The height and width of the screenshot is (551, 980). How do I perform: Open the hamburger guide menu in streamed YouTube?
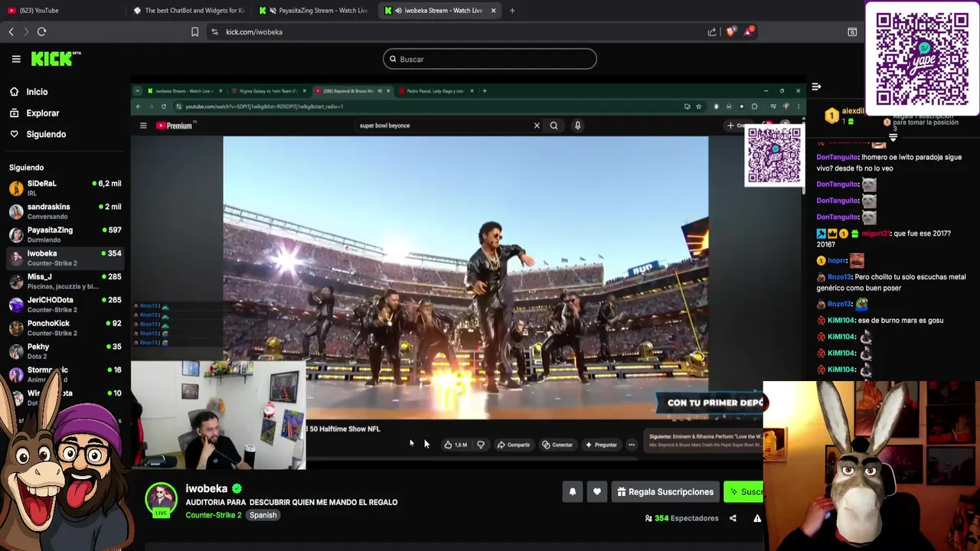click(x=143, y=126)
